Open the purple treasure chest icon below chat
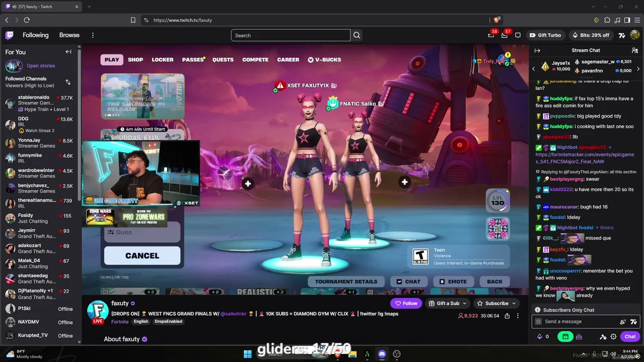 click(579, 336)
